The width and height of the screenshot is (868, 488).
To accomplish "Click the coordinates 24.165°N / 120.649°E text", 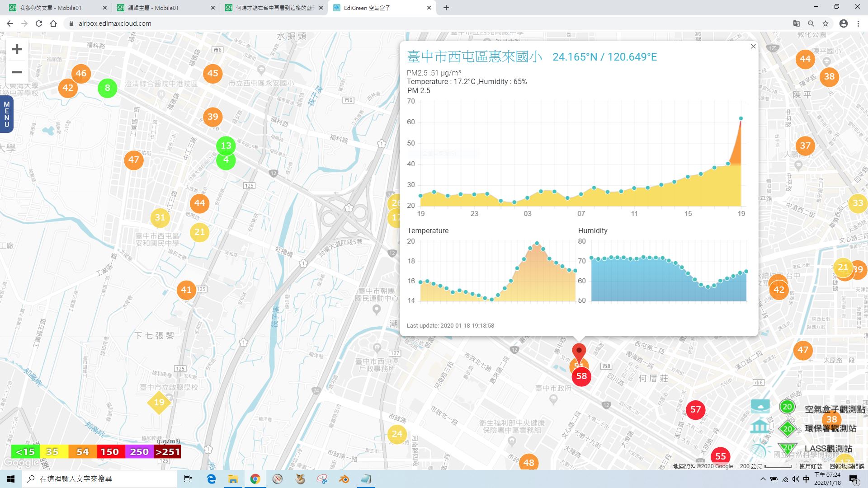I will 605,57.
